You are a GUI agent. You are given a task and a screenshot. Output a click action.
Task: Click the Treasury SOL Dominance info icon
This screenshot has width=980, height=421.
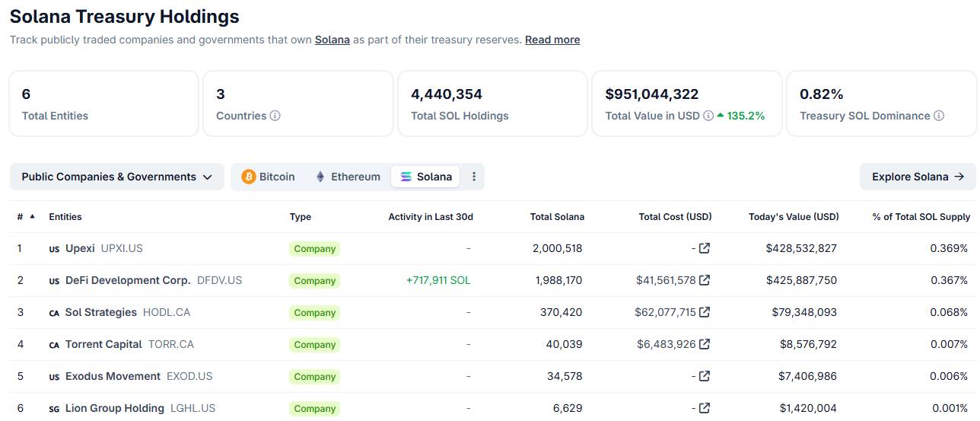(939, 116)
